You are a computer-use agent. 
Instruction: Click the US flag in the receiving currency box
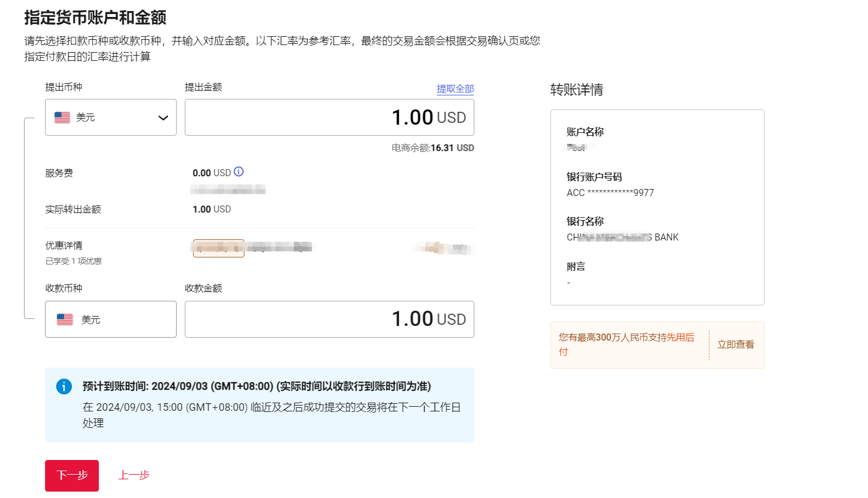click(x=65, y=320)
